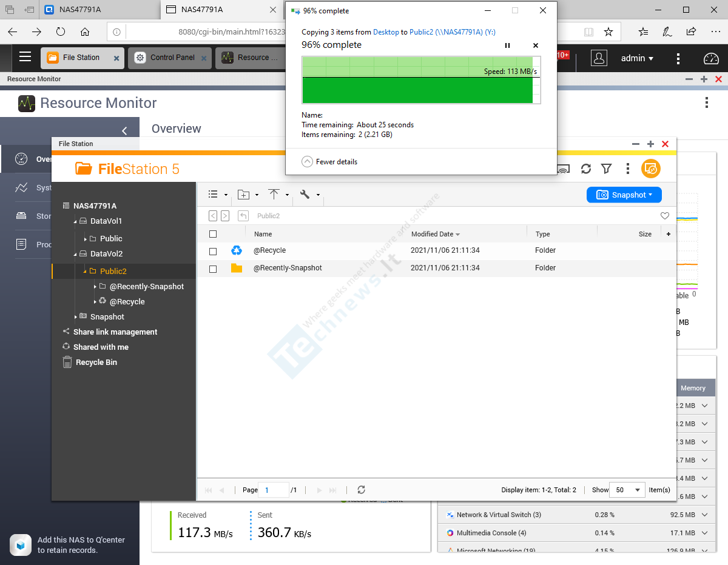Go forward in File Station folder history

[225, 216]
